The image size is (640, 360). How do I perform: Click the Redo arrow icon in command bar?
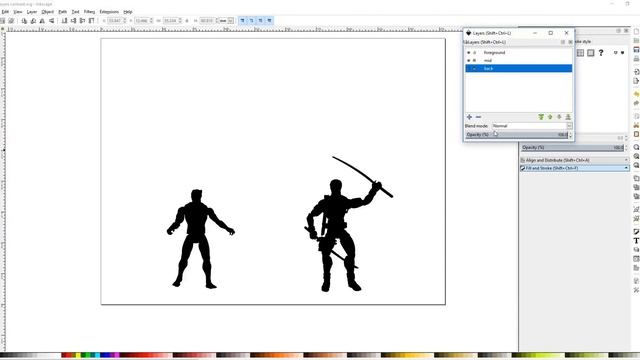636,103
